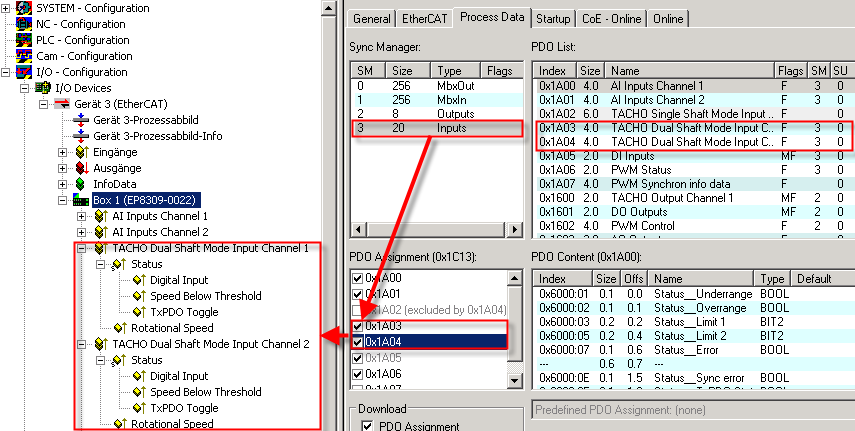Screen dimensions: 855x431
Task: Click the Flags column header in Sync Manager
Action: 501,70
